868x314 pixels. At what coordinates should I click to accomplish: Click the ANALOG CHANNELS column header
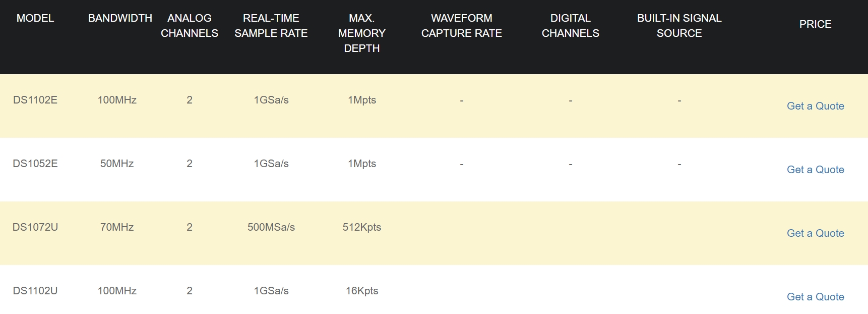coord(190,26)
